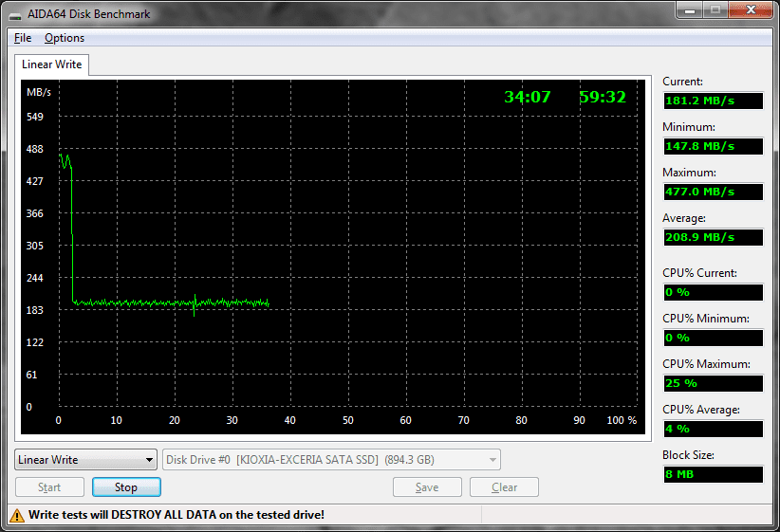
Task: Click the yellow warning triangle icon
Action: click(x=17, y=515)
